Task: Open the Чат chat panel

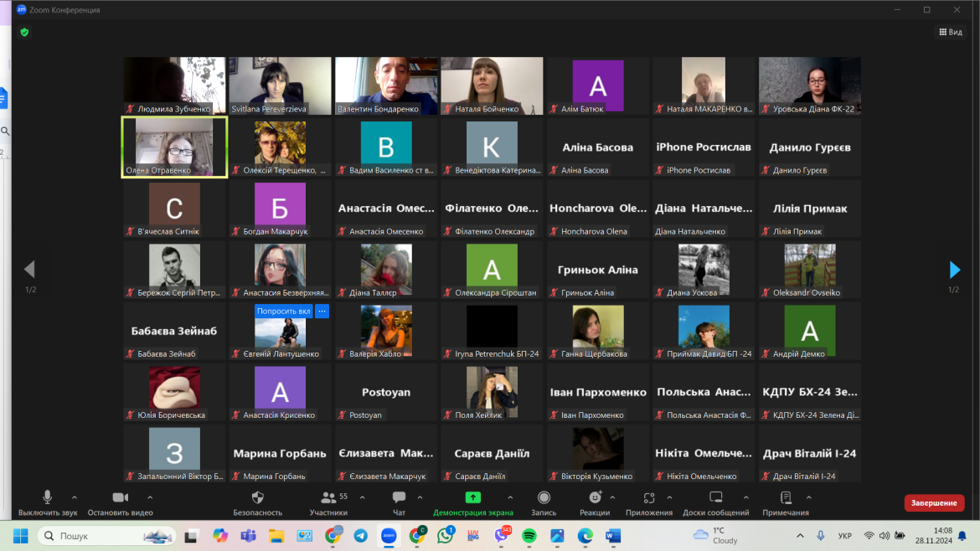Action: (x=399, y=497)
